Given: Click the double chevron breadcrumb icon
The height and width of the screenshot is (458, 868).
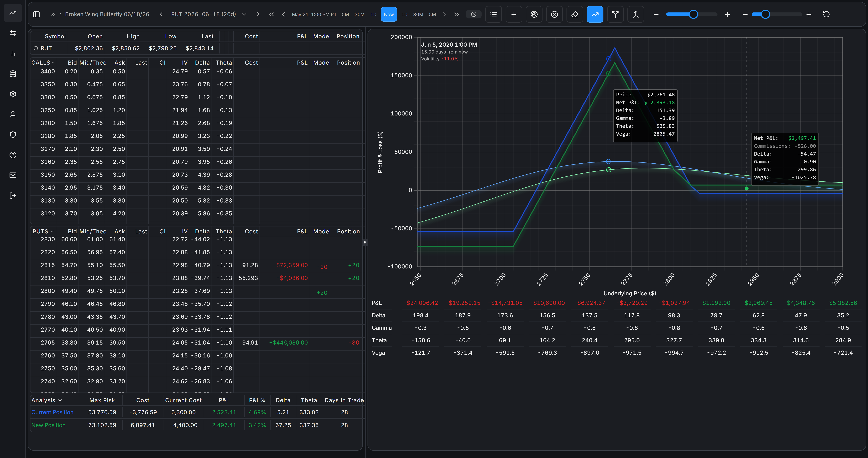Looking at the screenshot, I should pos(53,14).
